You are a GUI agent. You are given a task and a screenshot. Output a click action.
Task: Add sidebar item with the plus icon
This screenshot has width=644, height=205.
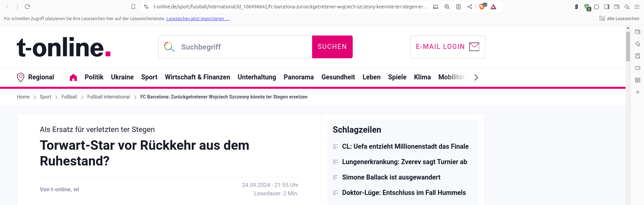pyautogui.click(x=638, y=92)
